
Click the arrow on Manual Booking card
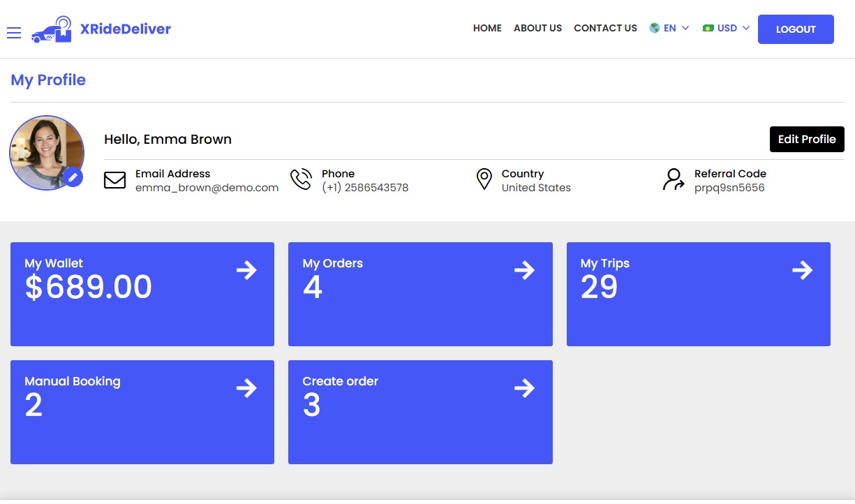(246, 388)
